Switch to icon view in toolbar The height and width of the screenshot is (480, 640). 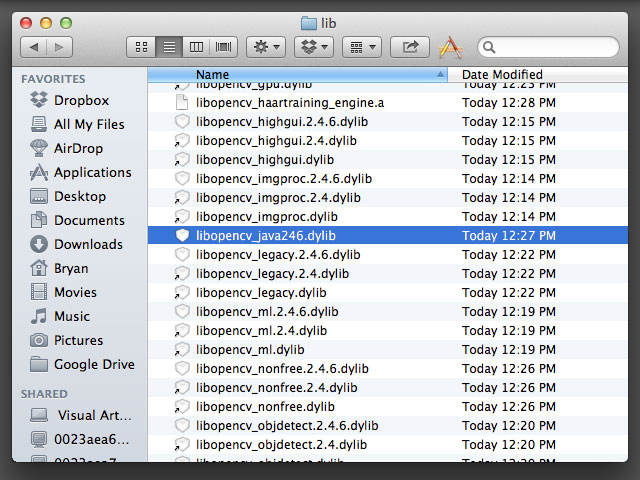point(141,47)
